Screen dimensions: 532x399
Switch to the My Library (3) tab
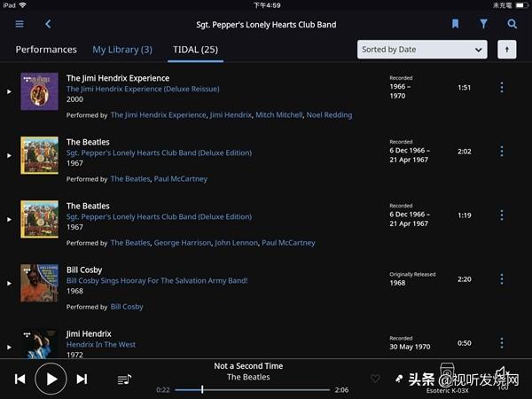(x=122, y=50)
